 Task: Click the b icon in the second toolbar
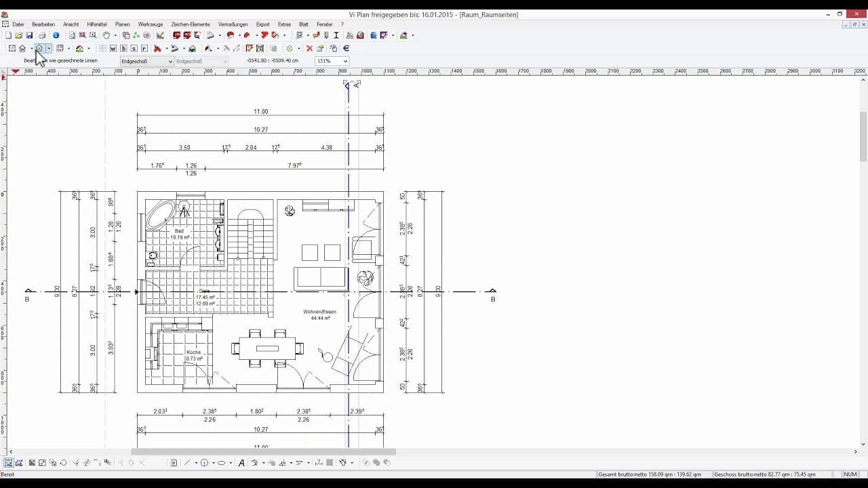(x=123, y=48)
